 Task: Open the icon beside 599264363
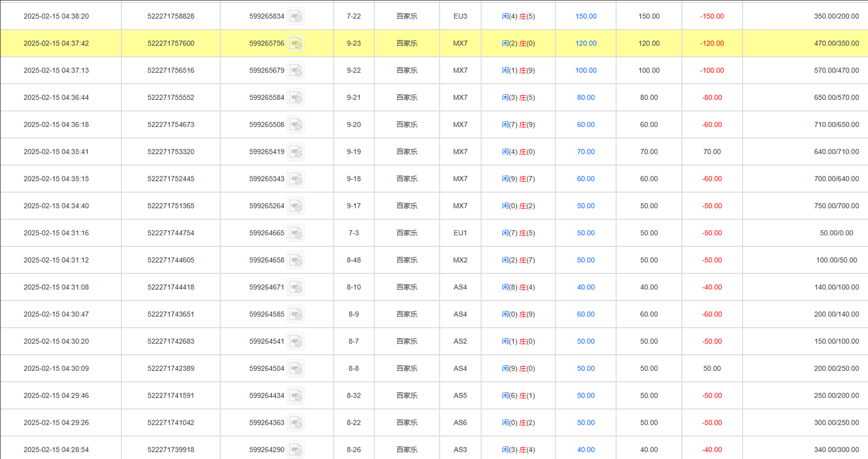(x=296, y=423)
